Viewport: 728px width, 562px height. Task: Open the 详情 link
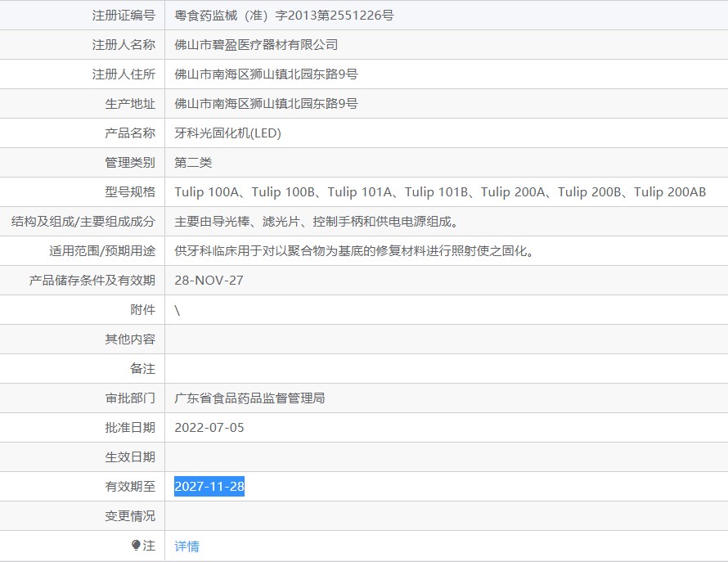coord(186,546)
